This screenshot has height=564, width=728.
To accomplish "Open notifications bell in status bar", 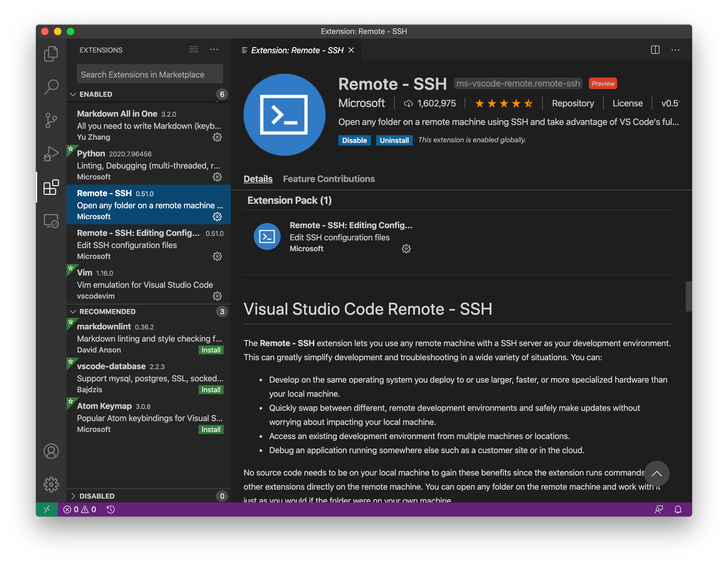I will [678, 509].
